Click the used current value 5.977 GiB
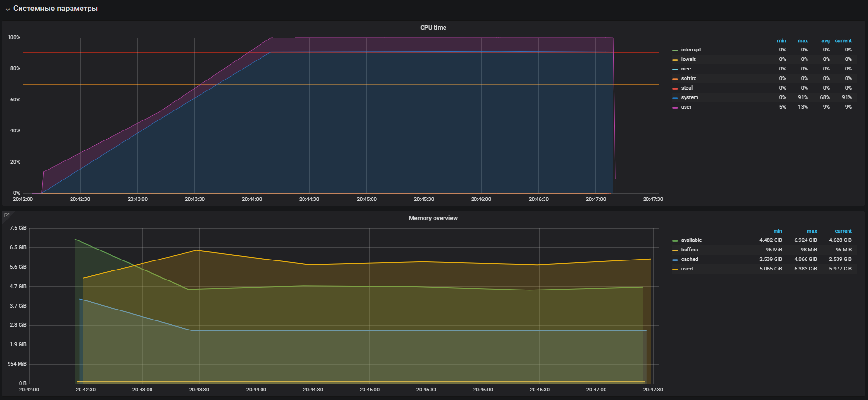The width and height of the screenshot is (868, 400). pos(840,269)
